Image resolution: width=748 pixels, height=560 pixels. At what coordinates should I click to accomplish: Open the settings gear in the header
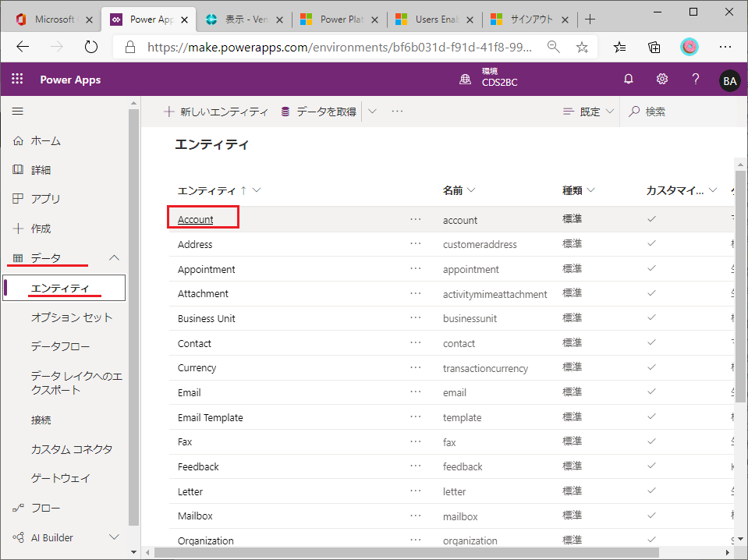click(662, 80)
